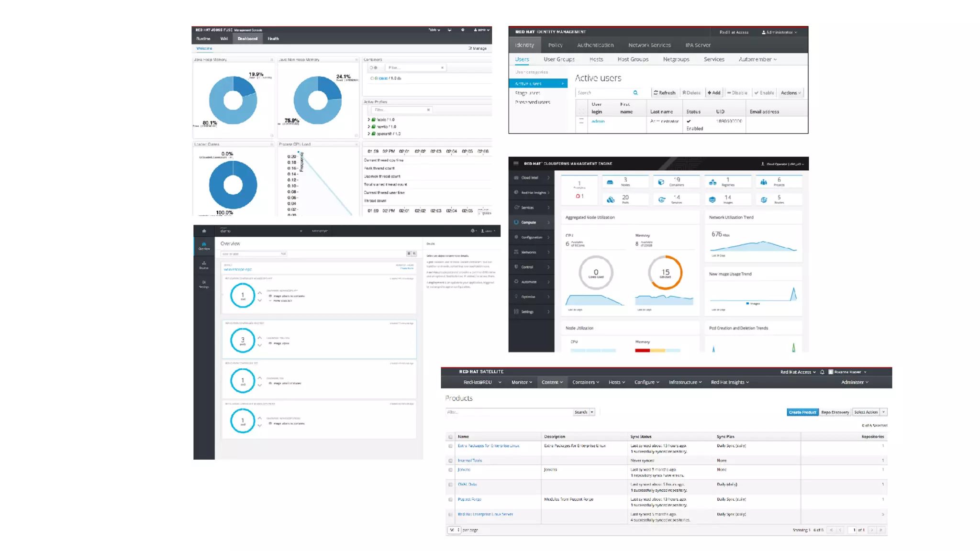Viewport: 980px width, 551px height.
Task: Click the Create Product button
Action: tap(802, 412)
